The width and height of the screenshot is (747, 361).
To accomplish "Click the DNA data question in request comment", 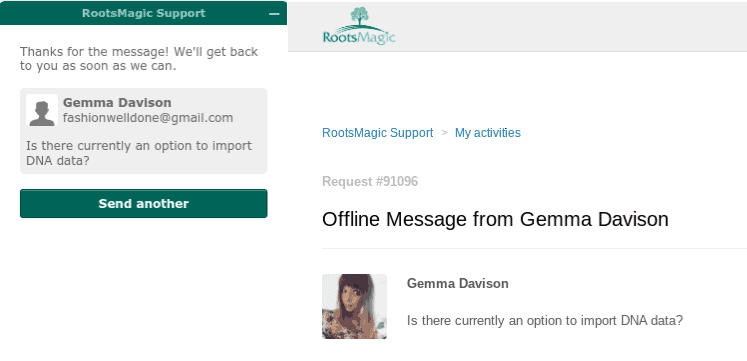I will click(545, 321).
